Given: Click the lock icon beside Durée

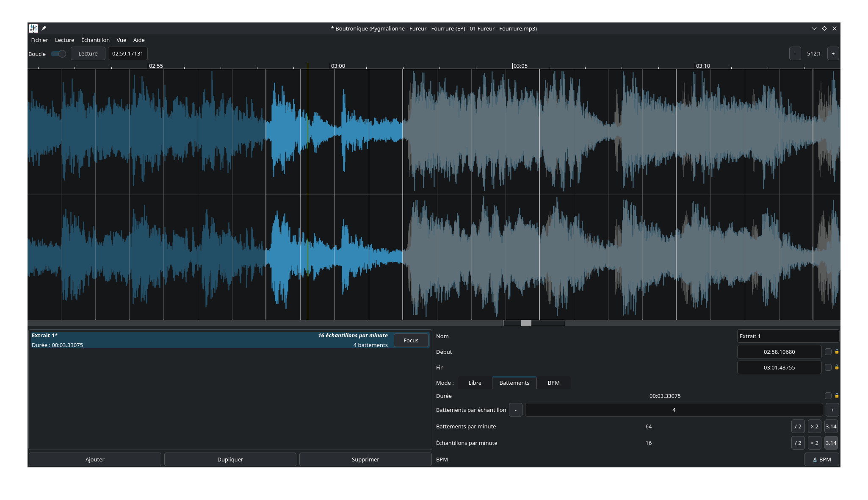Looking at the screenshot, I should click(x=837, y=396).
